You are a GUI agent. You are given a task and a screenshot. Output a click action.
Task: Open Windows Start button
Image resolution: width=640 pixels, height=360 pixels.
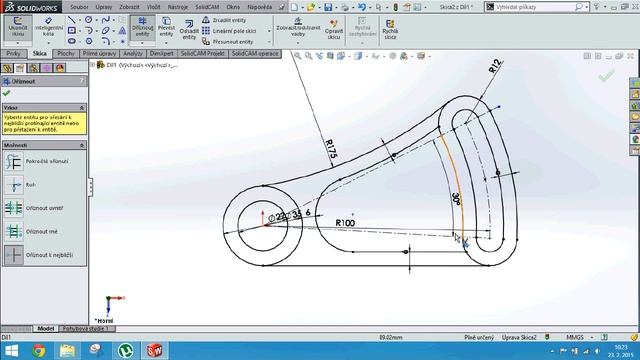[11, 351]
